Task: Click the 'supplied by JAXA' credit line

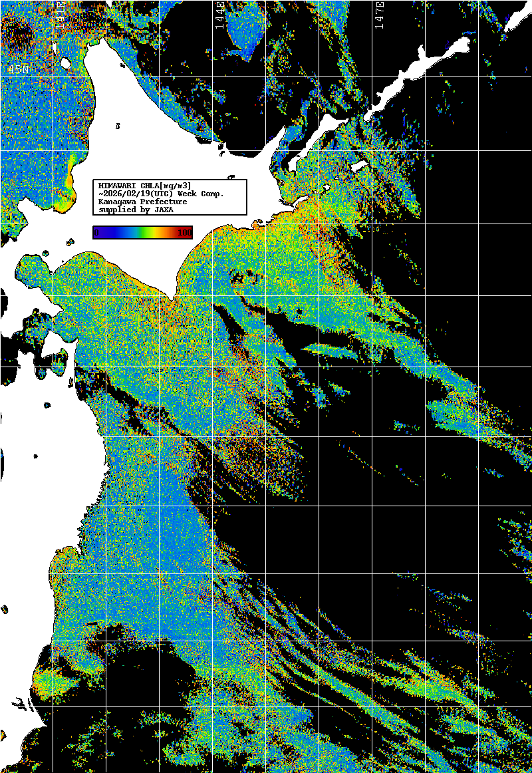Action: 136,210
